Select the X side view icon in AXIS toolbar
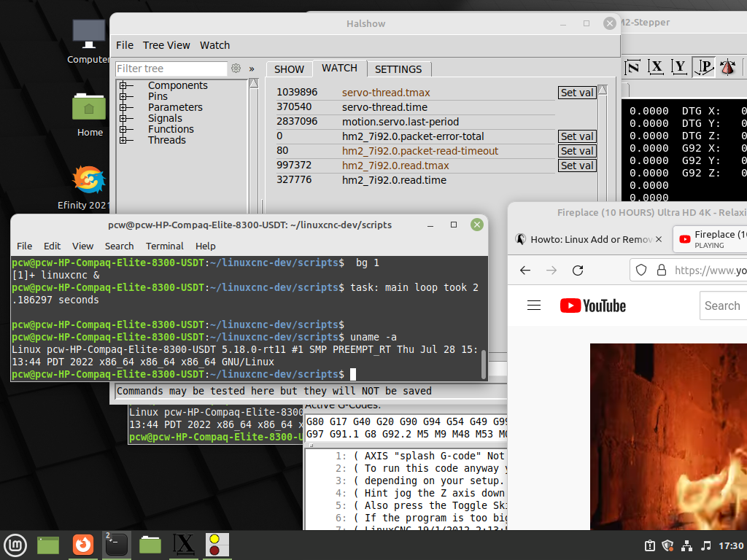Screen dimensions: 747x560 656,67
